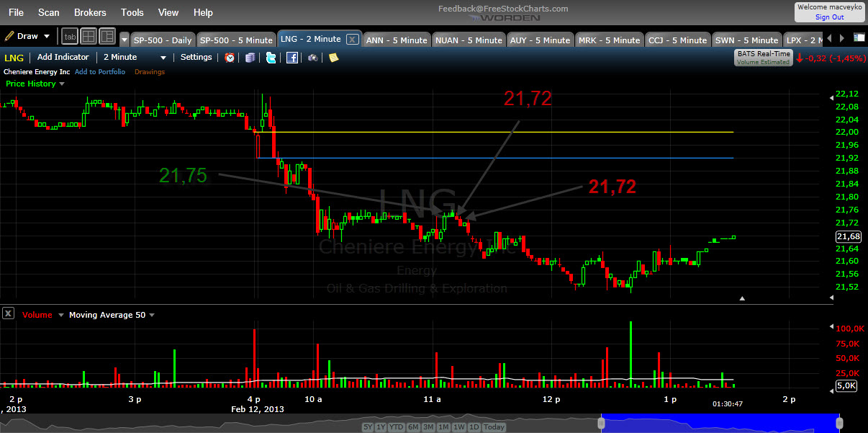Open the View menu

click(x=168, y=12)
